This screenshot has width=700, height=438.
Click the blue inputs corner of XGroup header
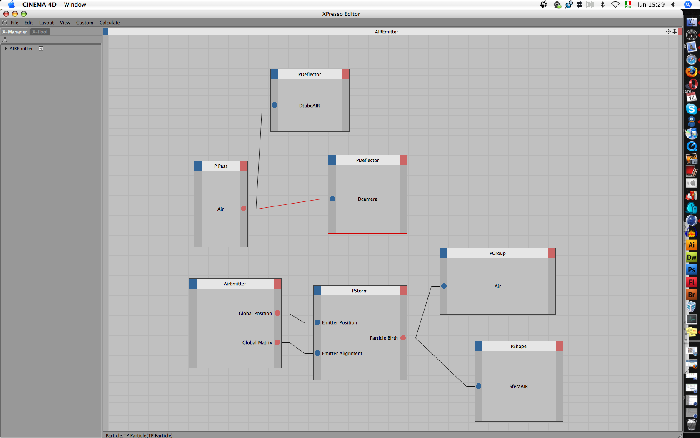tap(105, 31)
